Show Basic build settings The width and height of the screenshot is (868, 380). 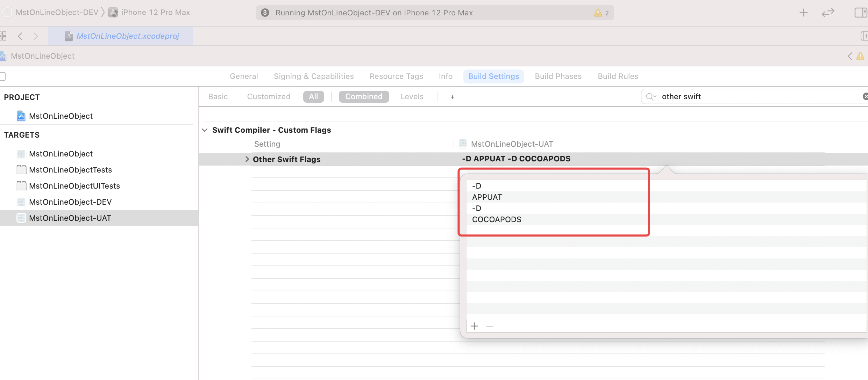click(218, 96)
